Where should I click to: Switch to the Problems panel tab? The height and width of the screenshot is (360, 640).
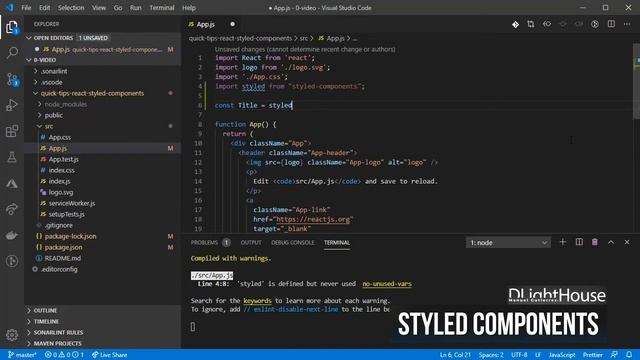point(204,242)
